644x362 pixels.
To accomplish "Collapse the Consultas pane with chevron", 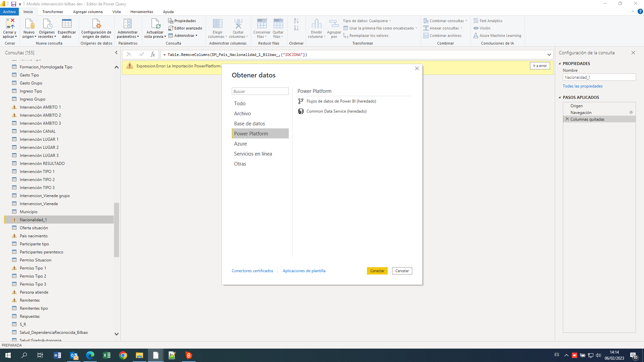I will click(x=116, y=53).
